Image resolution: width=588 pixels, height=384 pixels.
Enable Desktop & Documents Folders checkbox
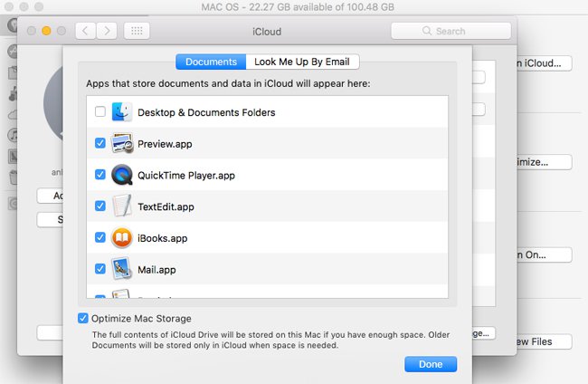[100, 111]
